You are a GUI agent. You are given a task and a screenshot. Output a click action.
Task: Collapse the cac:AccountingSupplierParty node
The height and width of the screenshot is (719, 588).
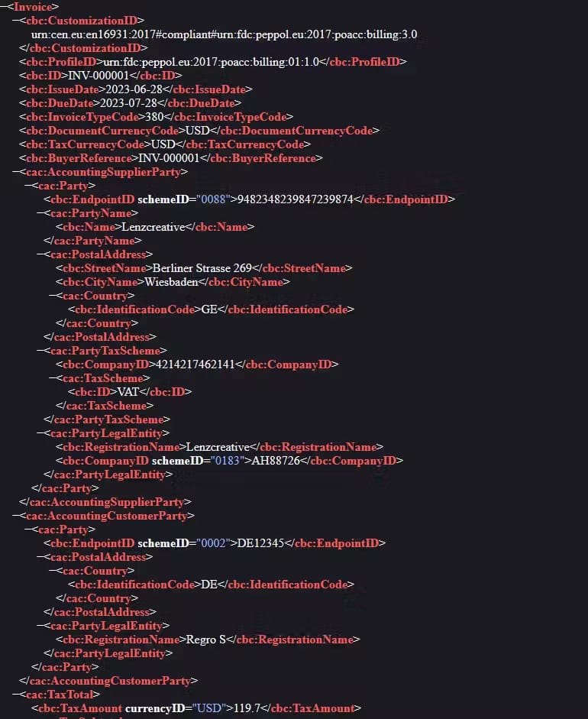coord(15,172)
